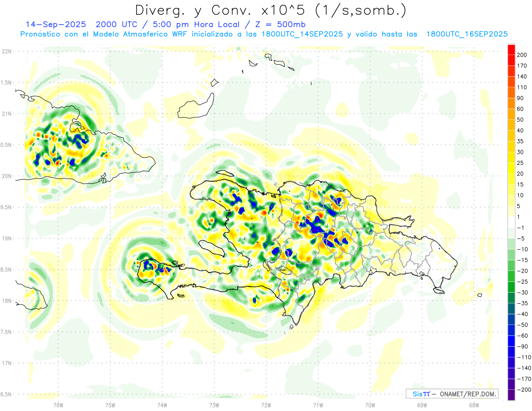Click the 200 label on the color scale
Image resolution: width=532 pixels, height=411 pixels.
click(522, 55)
